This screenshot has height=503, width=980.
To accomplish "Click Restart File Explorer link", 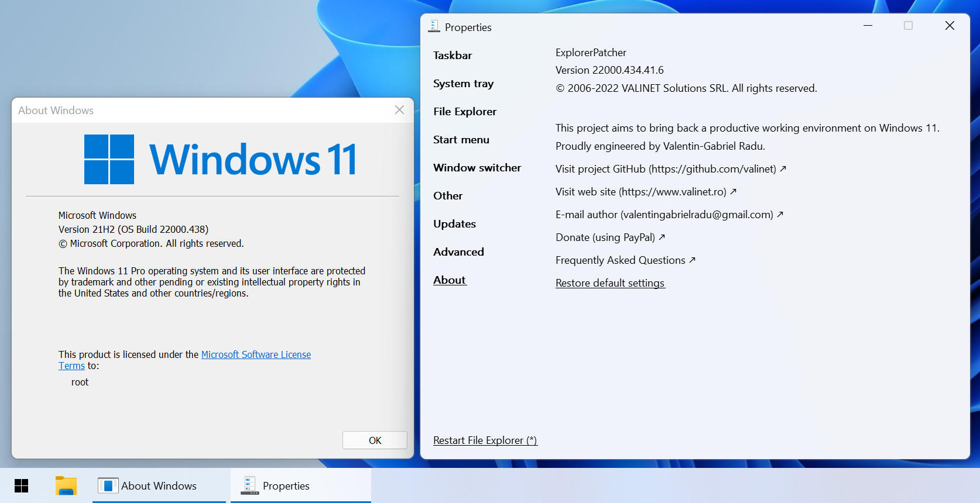I will (x=485, y=440).
